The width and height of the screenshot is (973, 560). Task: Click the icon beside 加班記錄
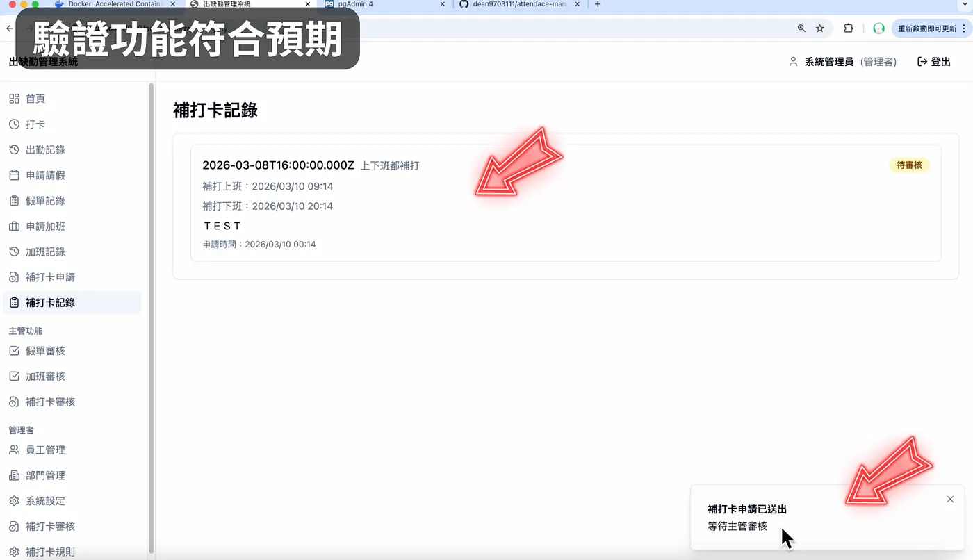pyautogui.click(x=14, y=252)
